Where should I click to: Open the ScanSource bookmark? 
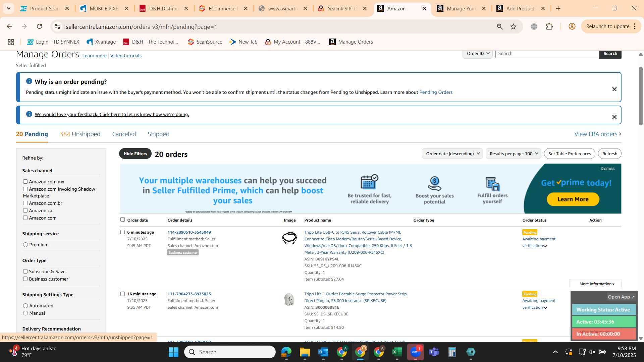pos(205,42)
